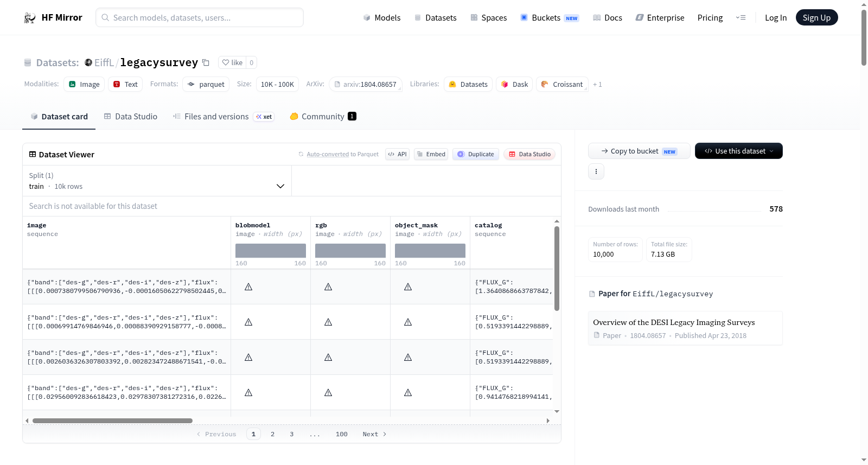Image resolution: width=868 pixels, height=465 pixels.
Task: Click the more navigation menu icon
Action: click(741, 18)
